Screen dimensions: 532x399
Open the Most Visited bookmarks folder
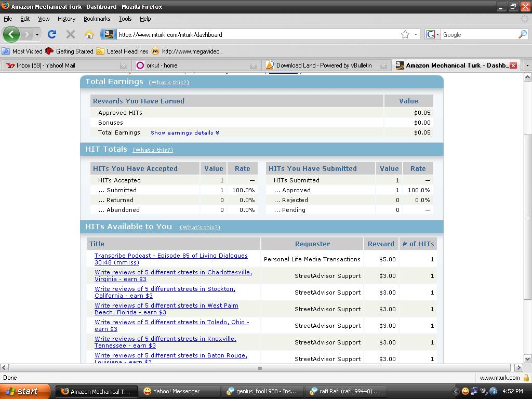[x=22, y=51]
